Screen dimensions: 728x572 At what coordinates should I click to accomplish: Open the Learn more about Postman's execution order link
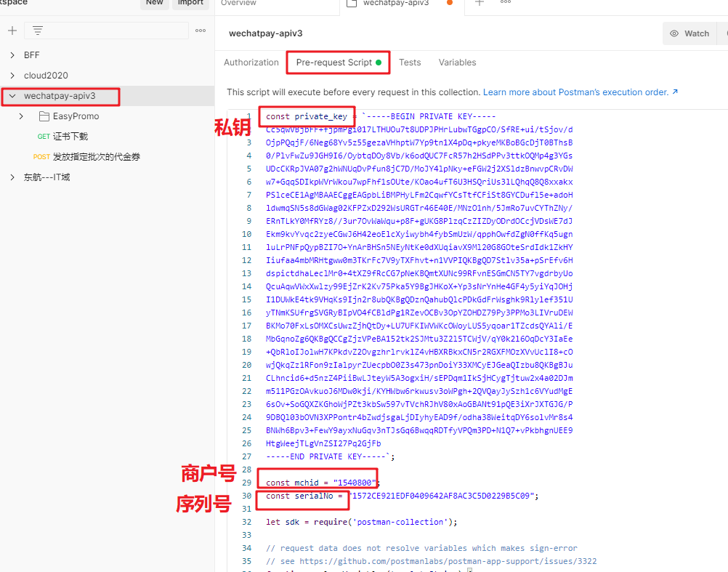click(581, 92)
